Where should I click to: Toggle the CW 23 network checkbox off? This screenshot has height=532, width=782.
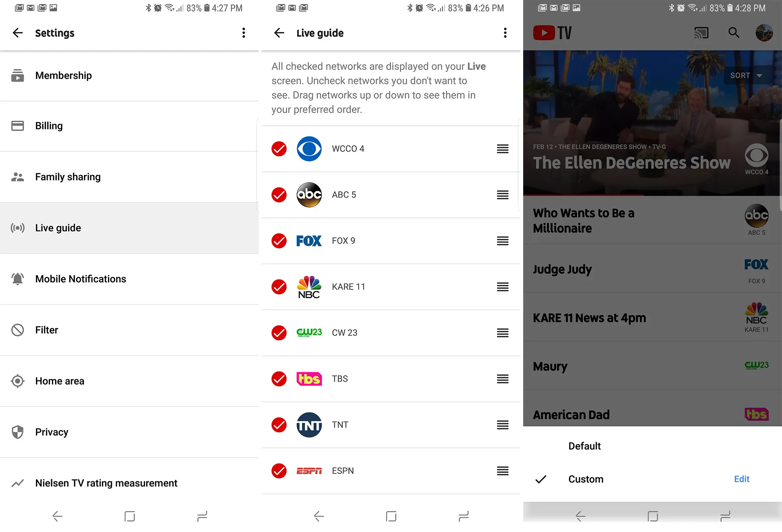[279, 333]
